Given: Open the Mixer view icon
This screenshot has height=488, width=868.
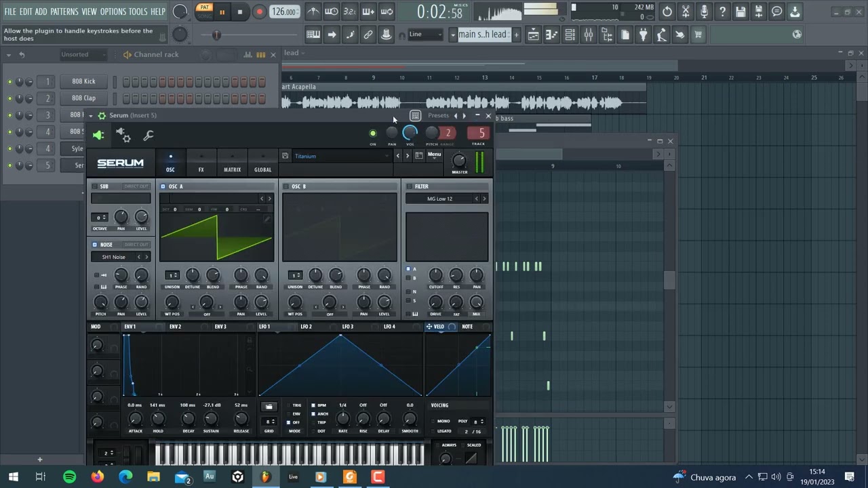Looking at the screenshot, I should point(589,35).
